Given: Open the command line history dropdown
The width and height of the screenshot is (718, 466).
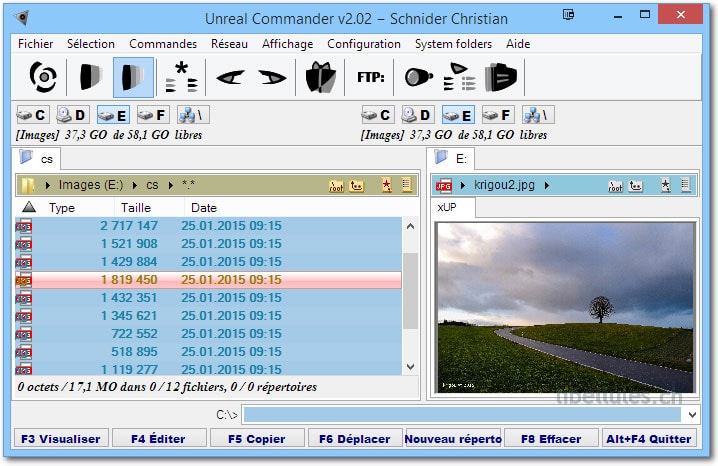Looking at the screenshot, I should point(692,415).
